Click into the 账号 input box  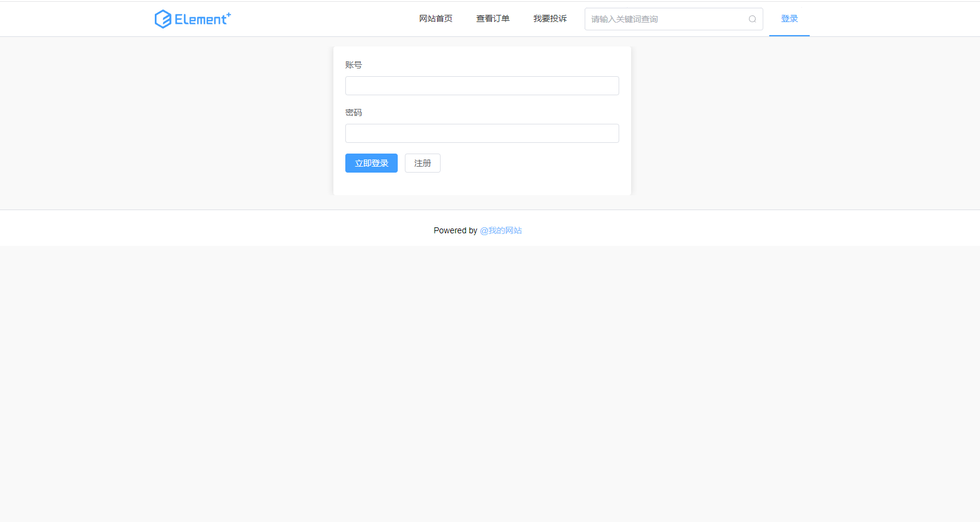point(482,86)
